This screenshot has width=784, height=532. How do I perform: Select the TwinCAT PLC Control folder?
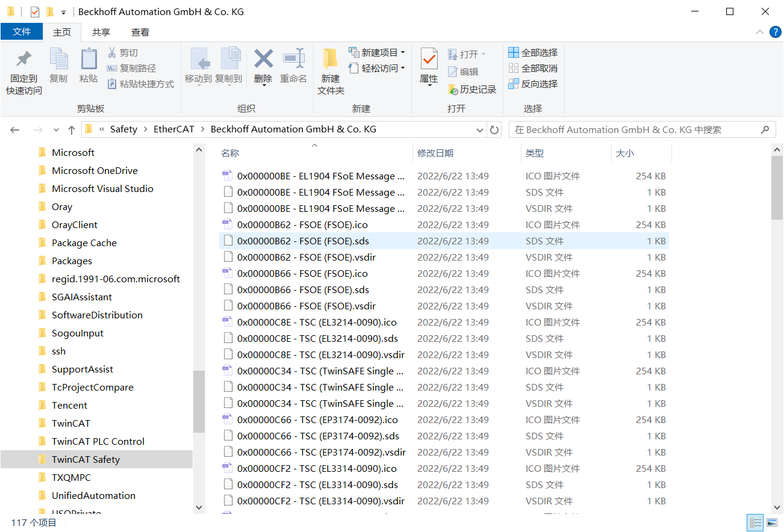98,441
